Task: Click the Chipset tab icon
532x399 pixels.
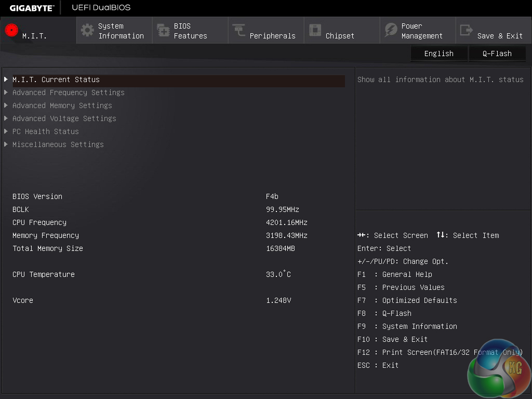Action: click(315, 30)
